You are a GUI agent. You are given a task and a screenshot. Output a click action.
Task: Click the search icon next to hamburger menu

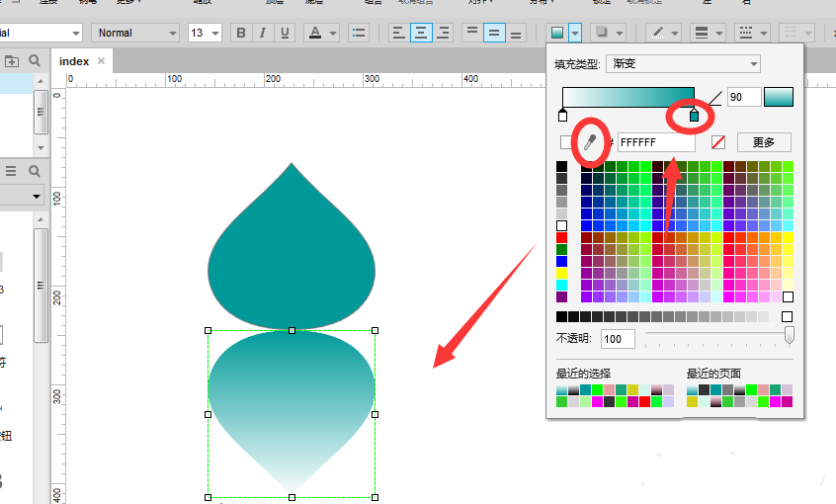[x=35, y=171]
